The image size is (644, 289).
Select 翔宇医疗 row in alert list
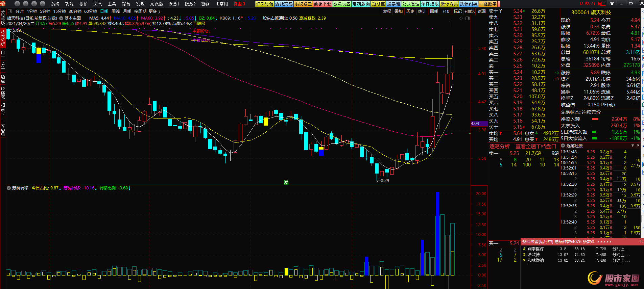click(x=535, y=249)
